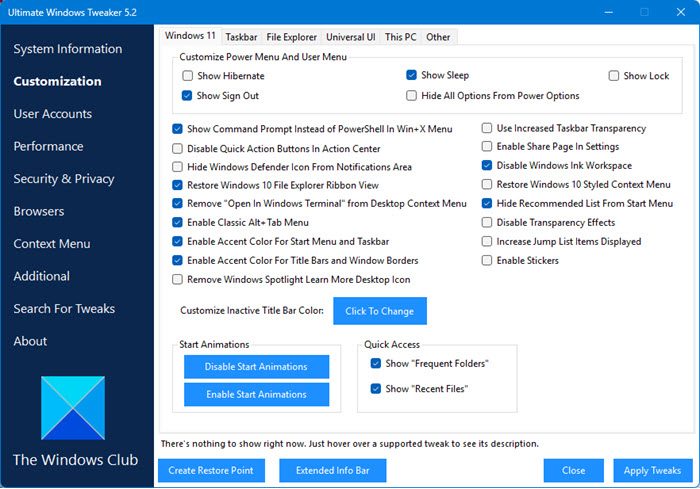The image size is (700, 489).
Task: Uncheck Enable Classic Alt+Tab Menu
Action: (177, 222)
